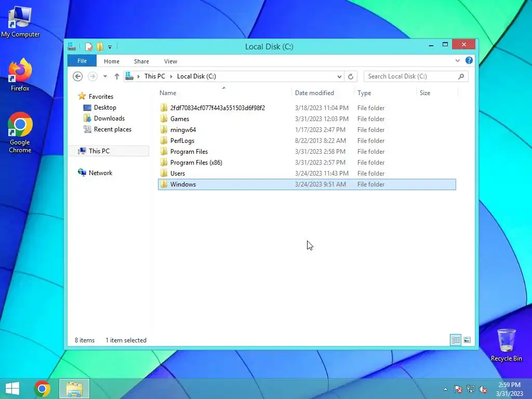Viewport: 532px width, 399px height.
Task: Expand the breadcrumb arrow after This PC
Action: click(x=171, y=77)
